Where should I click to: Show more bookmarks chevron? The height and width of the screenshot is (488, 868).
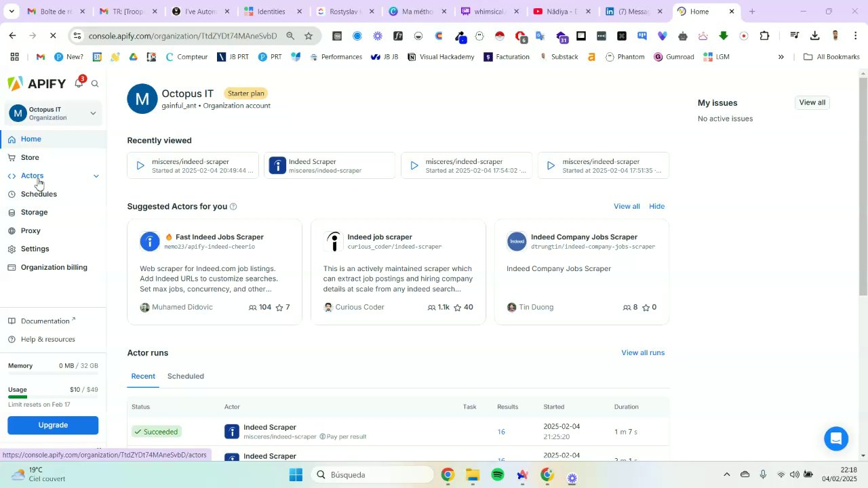coord(781,57)
